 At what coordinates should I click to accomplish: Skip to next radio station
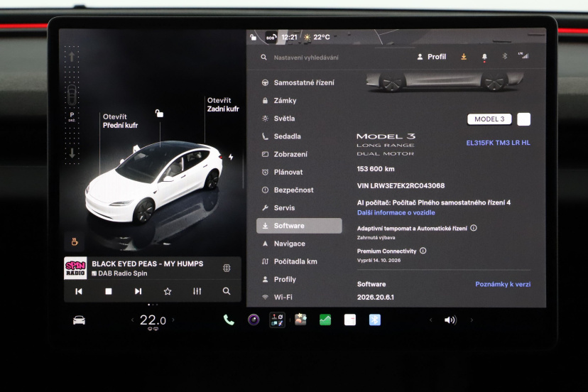click(x=138, y=291)
